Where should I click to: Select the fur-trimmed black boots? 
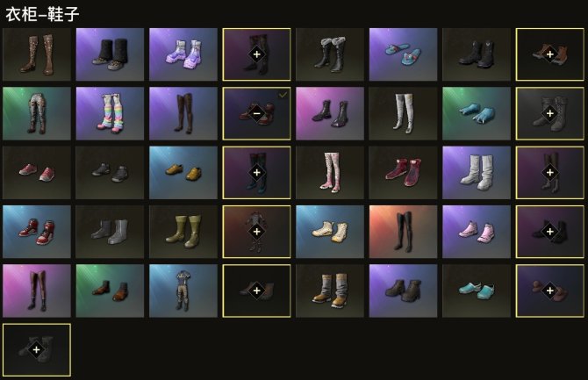coord(330,54)
